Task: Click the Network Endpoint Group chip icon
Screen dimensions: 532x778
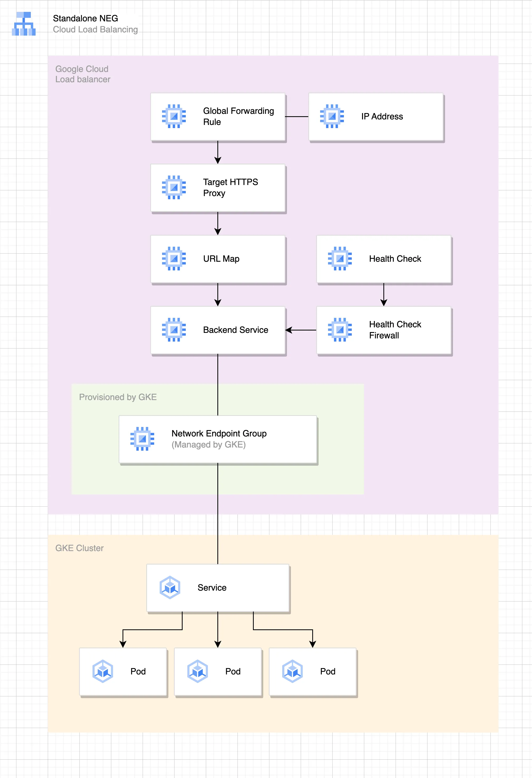Action: pyautogui.click(x=142, y=439)
